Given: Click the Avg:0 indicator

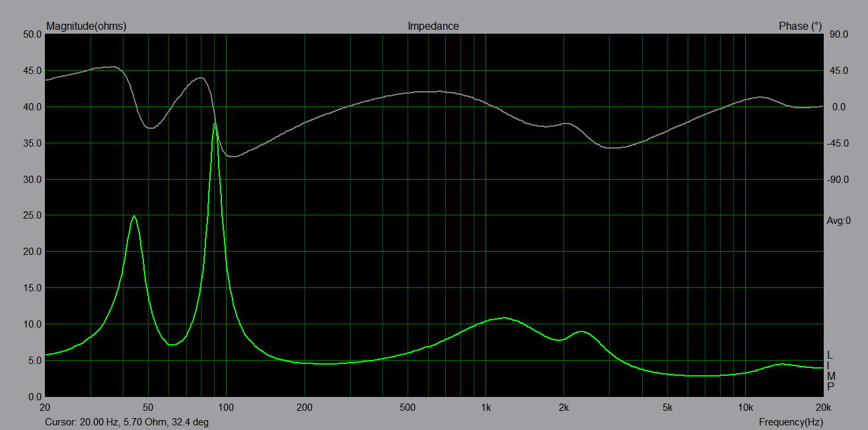Looking at the screenshot, I should (839, 221).
